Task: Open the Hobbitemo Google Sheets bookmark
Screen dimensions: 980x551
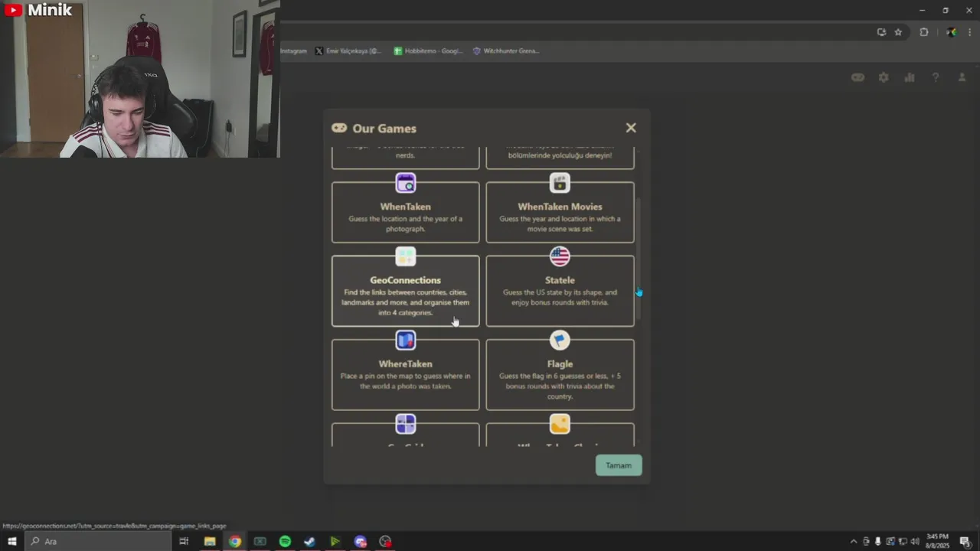Action: pos(428,51)
